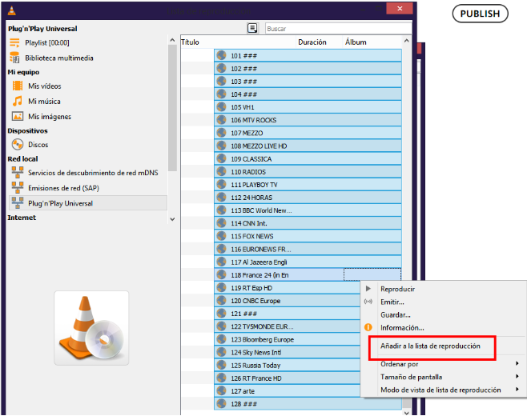Select channel 111 PLAYBOY TV
527x420 pixels.
tap(308, 184)
